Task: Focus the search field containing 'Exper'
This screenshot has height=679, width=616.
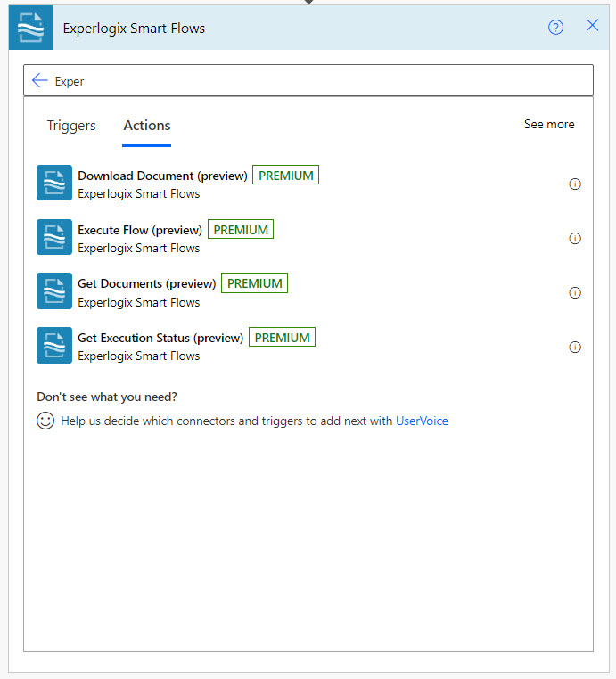Action: (x=308, y=80)
